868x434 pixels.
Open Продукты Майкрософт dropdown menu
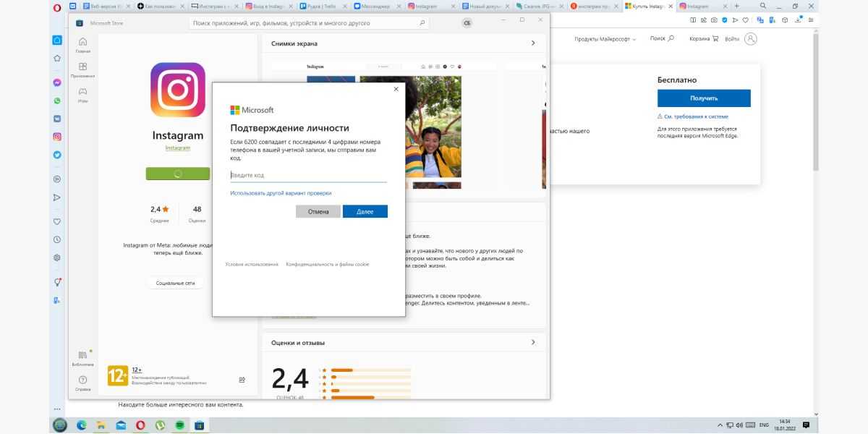coord(605,39)
